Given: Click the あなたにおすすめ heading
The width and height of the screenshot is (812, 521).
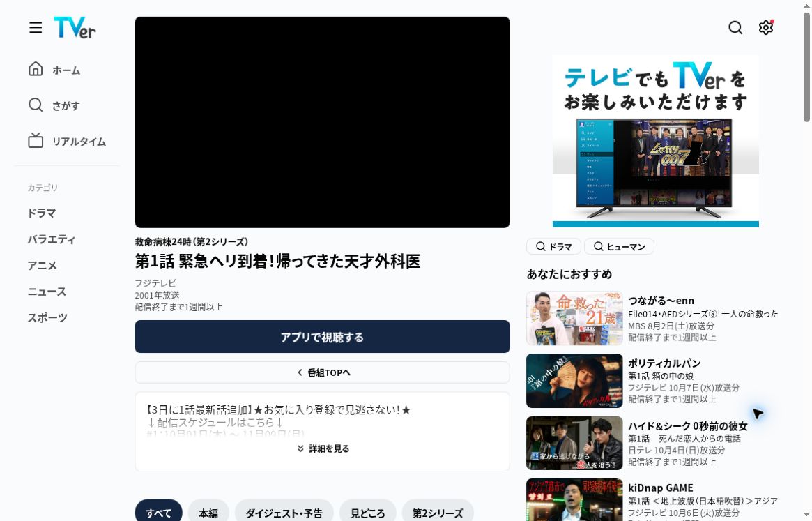Looking at the screenshot, I should pos(569,274).
